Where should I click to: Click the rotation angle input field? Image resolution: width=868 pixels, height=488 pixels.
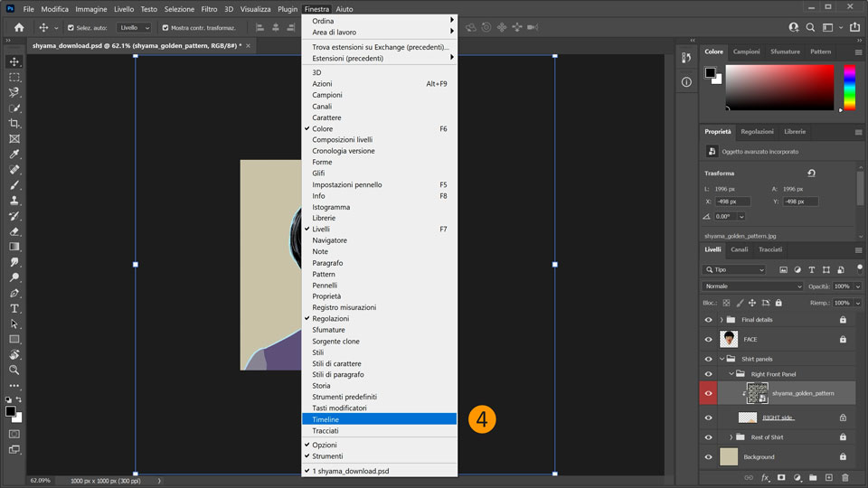726,216
